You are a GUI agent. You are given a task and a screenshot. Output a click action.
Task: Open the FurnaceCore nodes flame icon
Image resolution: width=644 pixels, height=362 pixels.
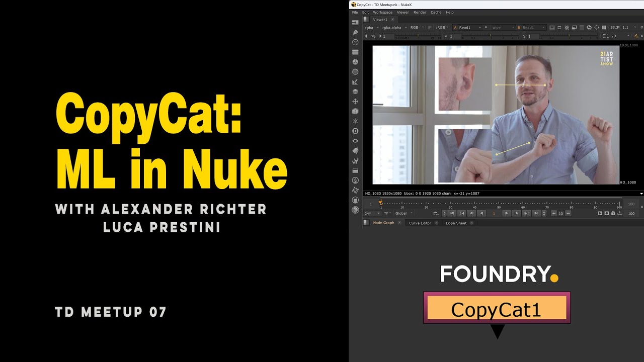[x=355, y=180]
